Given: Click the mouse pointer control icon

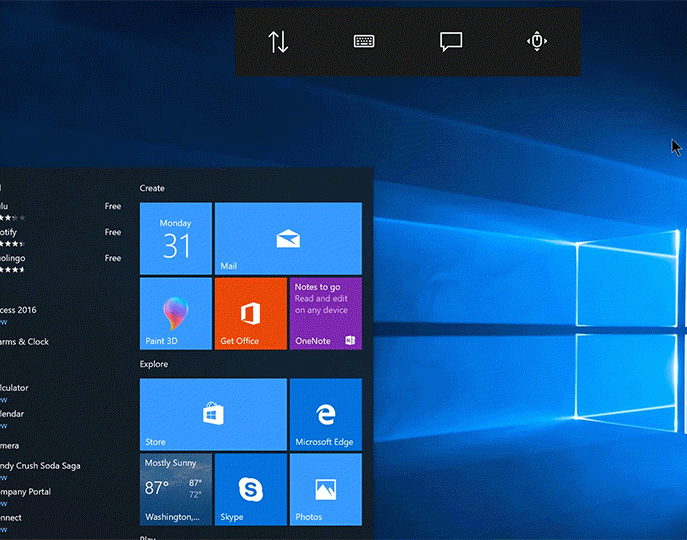Looking at the screenshot, I should coord(537,41).
